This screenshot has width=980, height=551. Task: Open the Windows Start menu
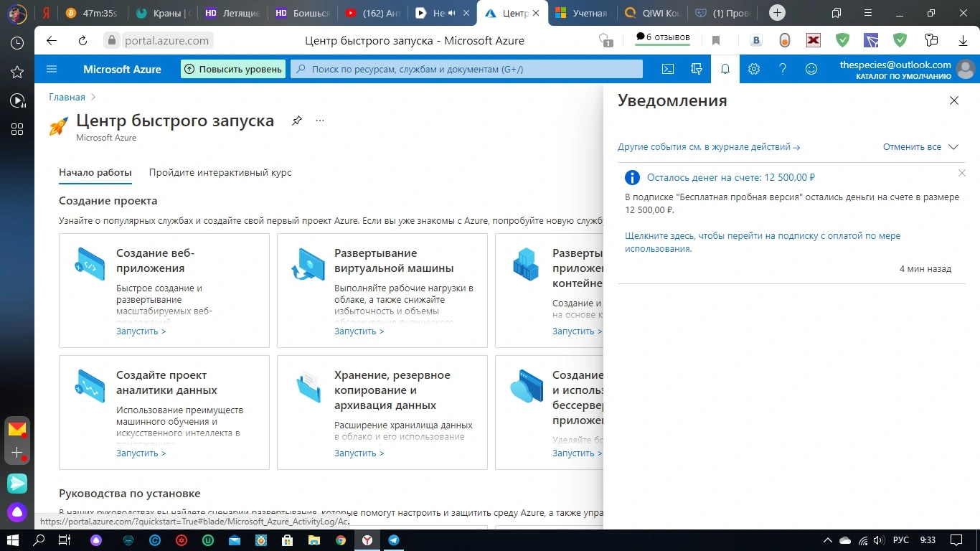pos(13,540)
